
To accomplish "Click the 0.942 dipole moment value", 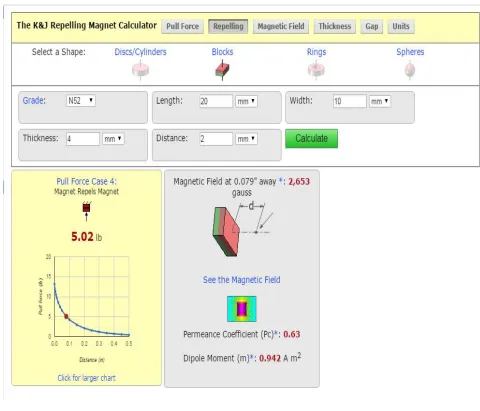I will [270, 358].
